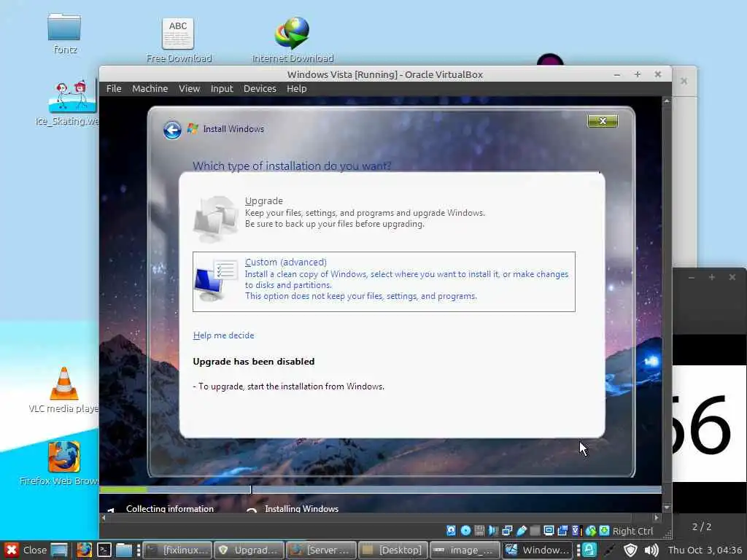747x560 pixels.
Task: Click the show desktop taskbar icon
Action: (60, 550)
